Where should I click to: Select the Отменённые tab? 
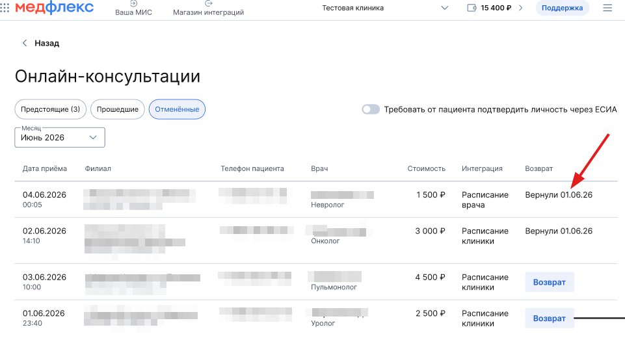[177, 109]
